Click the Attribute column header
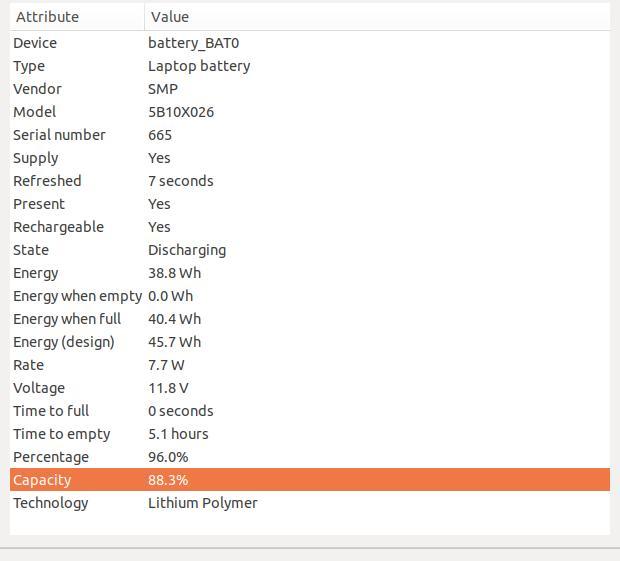This screenshot has width=620, height=561. tap(77, 17)
